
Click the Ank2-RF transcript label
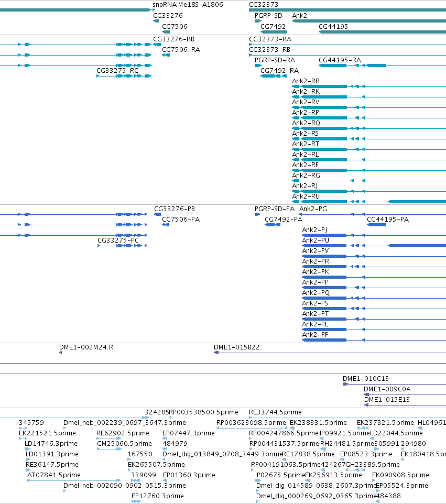click(305, 165)
